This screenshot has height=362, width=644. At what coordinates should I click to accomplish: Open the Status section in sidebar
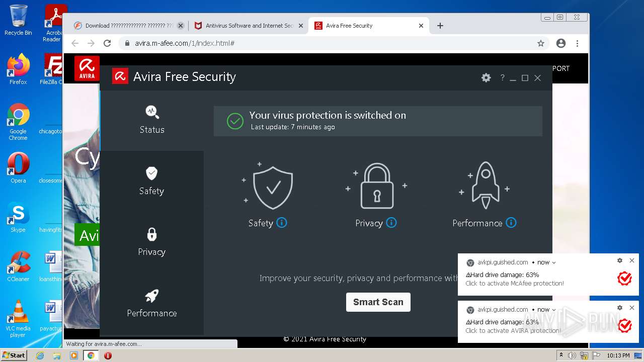click(152, 120)
